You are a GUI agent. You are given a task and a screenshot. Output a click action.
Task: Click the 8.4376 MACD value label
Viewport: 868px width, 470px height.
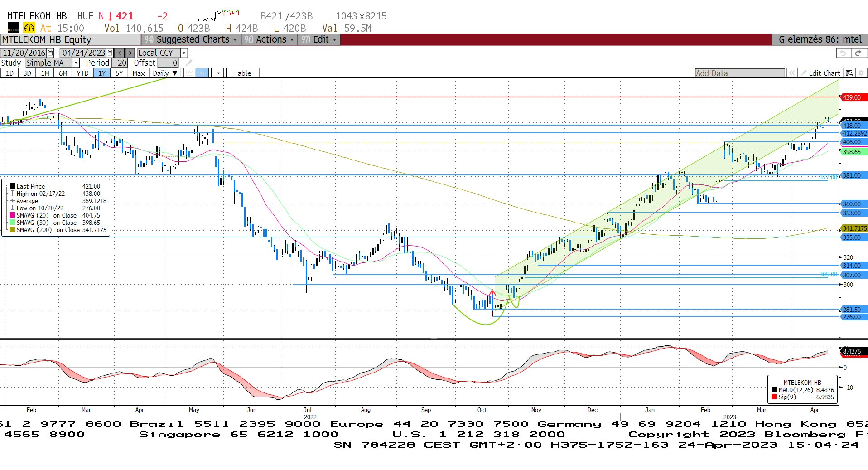[854, 351]
